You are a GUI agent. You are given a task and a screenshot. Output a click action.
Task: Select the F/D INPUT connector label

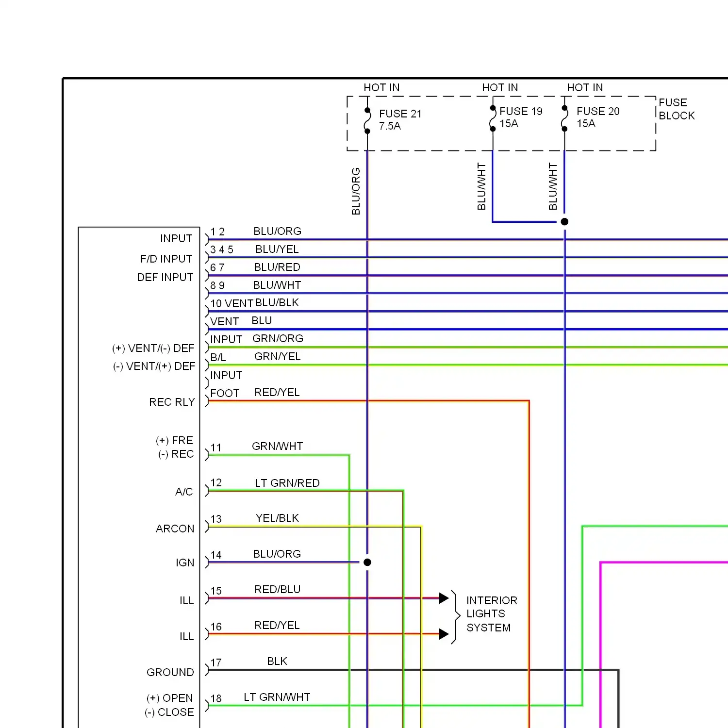click(166, 259)
